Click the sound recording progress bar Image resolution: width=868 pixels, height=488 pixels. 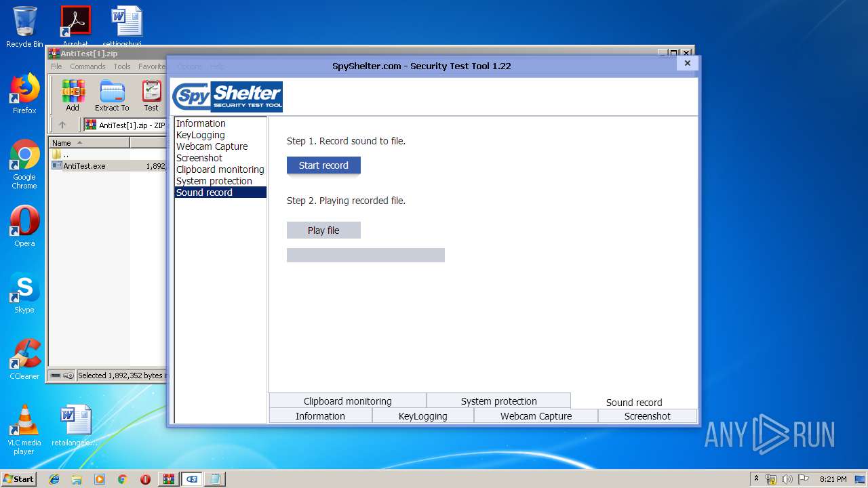(366, 255)
